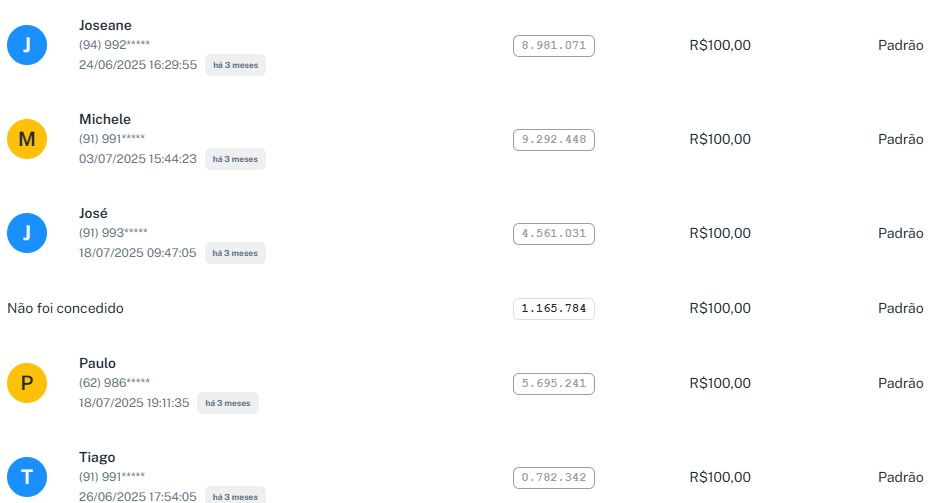Click the unassigned number 1.165.784
Viewport: 949px width, 503px height.
[x=554, y=308]
